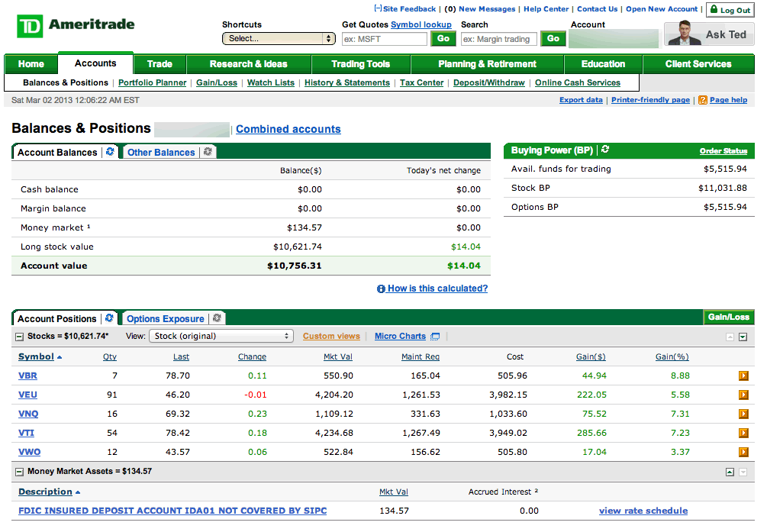Open actions arrow for VEU row
The width and height of the screenshot is (767, 532).
[743, 395]
